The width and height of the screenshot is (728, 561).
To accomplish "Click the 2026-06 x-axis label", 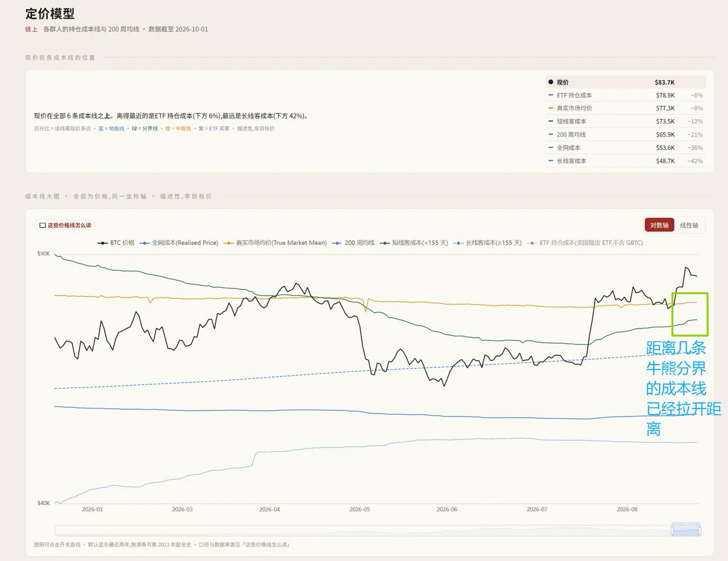I will [447, 510].
